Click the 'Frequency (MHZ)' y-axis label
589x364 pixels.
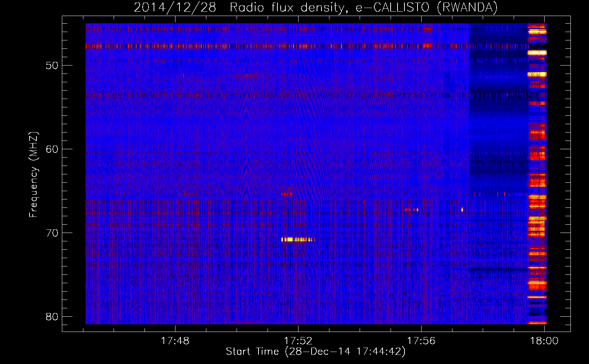[33, 175]
